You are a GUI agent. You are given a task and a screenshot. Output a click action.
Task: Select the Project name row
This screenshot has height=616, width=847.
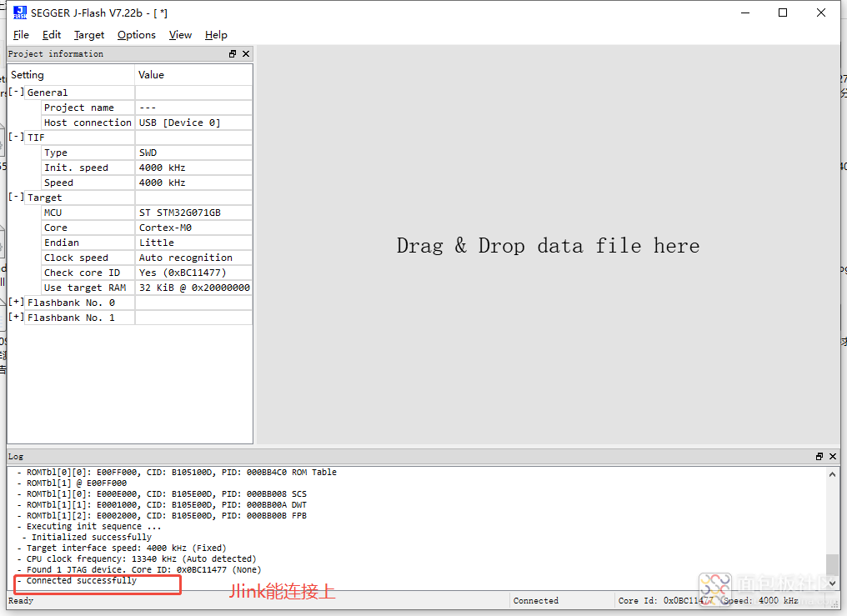click(147, 108)
